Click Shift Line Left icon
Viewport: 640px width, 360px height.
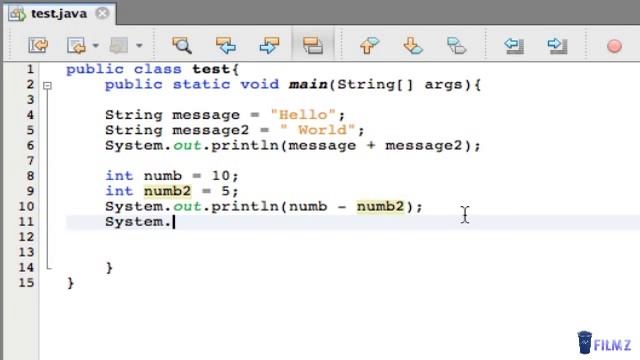(514, 45)
